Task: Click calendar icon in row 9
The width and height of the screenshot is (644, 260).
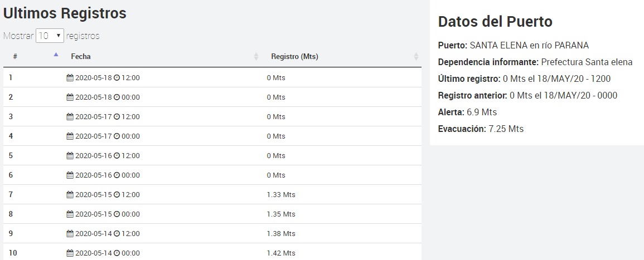Action: click(70, 234)
